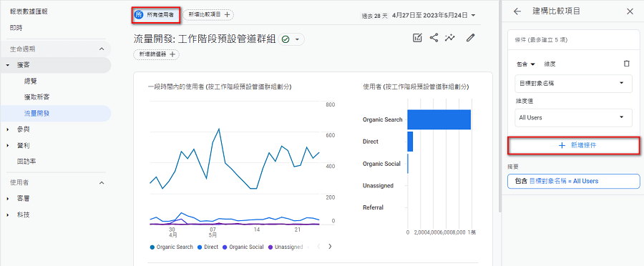Expand the 營利 section

(x=8, y=146)
